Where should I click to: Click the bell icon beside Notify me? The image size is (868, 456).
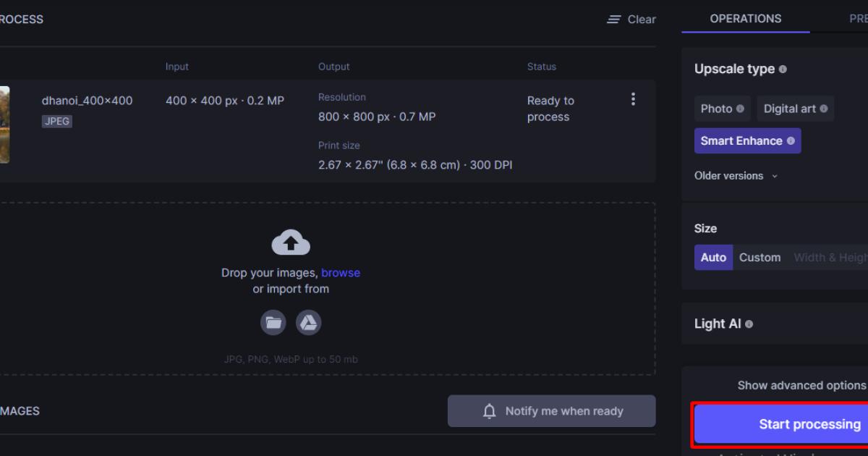pos(490,410)
